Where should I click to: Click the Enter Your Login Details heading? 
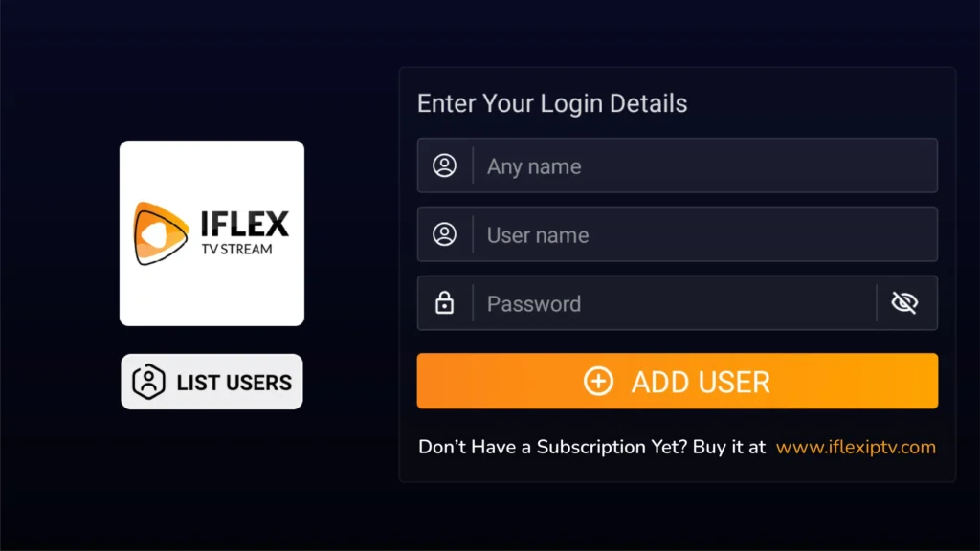tap(552, 103)
